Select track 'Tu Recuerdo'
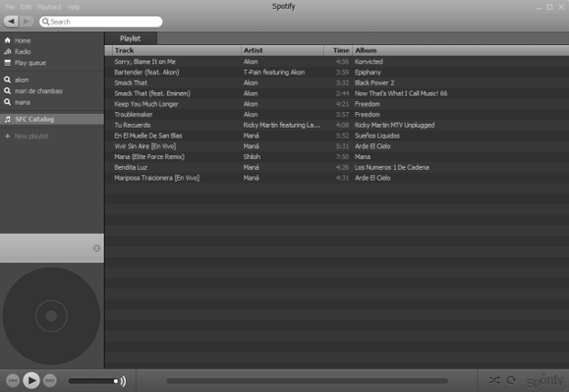Screen dimensions: 569x392 (132, 125)
